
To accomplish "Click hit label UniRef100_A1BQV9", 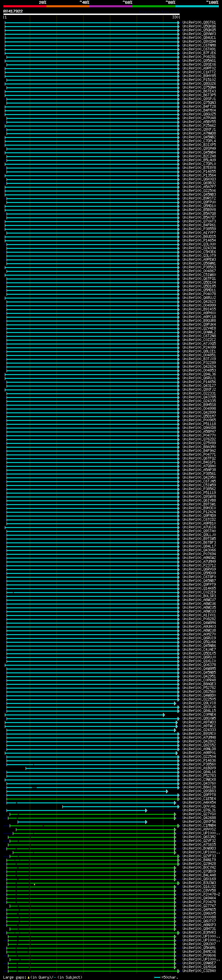I will pos(199,768).
